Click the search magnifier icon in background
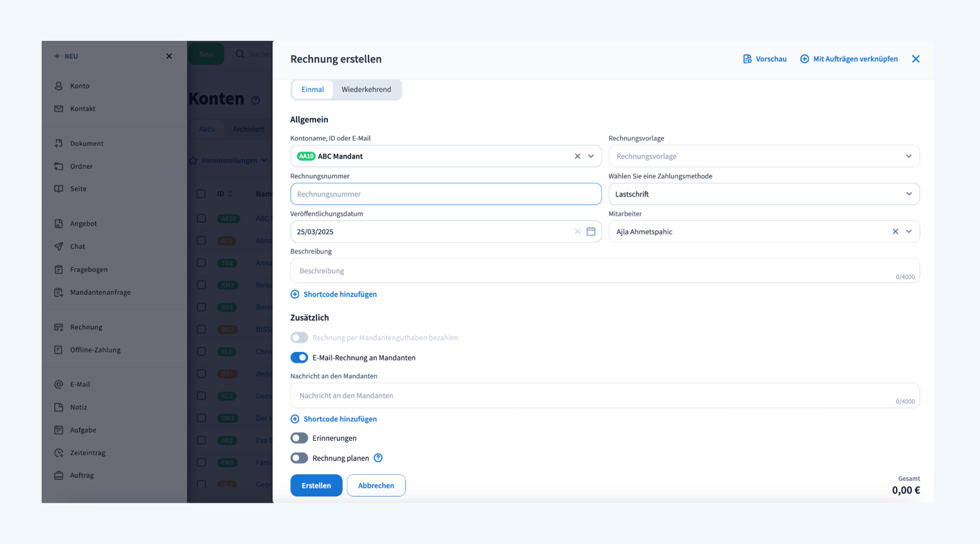980x544 pixels. tap(240, 54)
